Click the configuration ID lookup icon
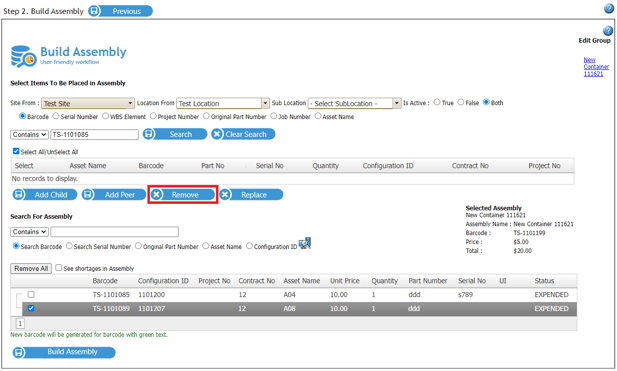This screenshot has width=617, height=371. coord(305,243)
